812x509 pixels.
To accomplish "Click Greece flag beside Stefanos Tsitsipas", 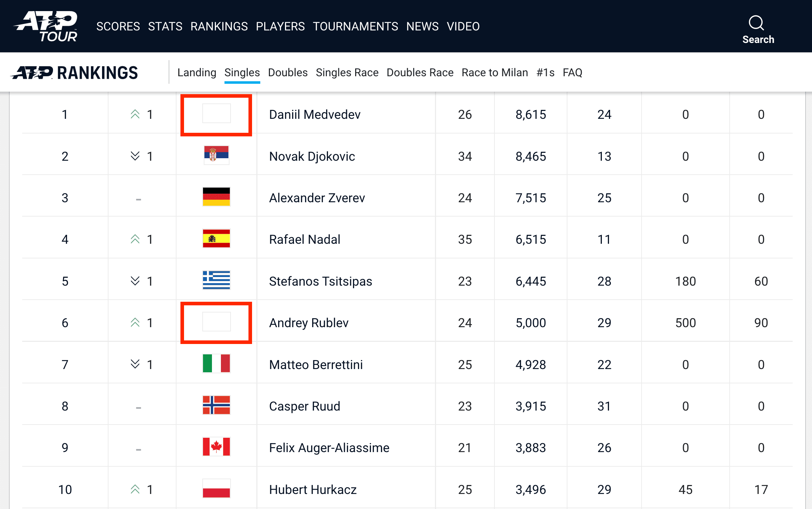I will tap(216, 280).
